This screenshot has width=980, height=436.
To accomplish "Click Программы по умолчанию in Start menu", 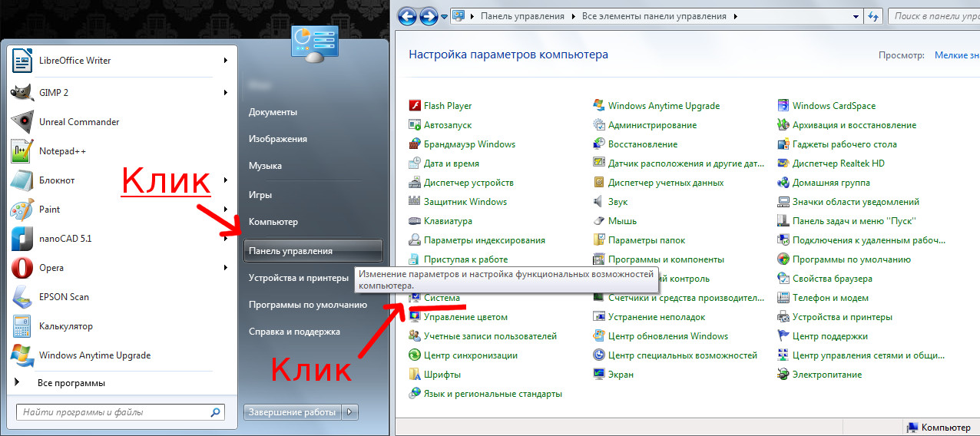I will pos(308,305).
